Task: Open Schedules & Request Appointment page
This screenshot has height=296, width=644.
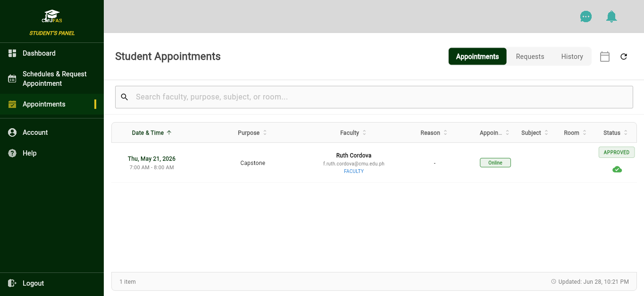Action: 52,79
